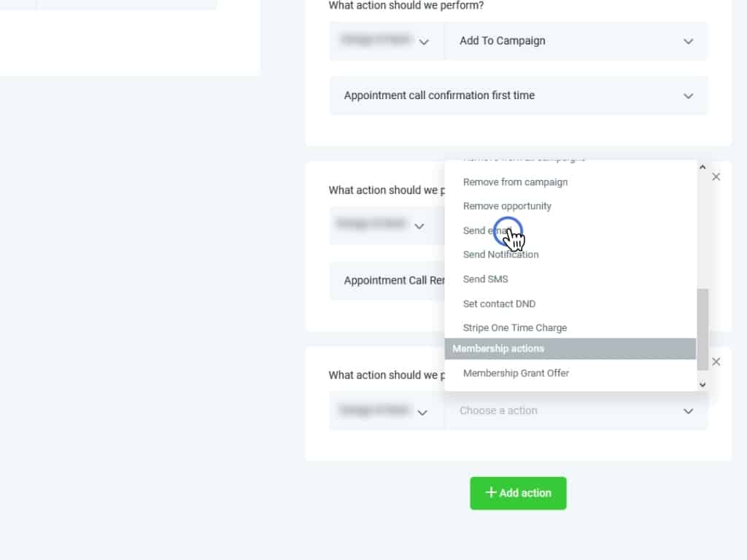The image size is (747, 560).
Task: Choose "Send SMS" from the list
Action: tap(485, 279)
